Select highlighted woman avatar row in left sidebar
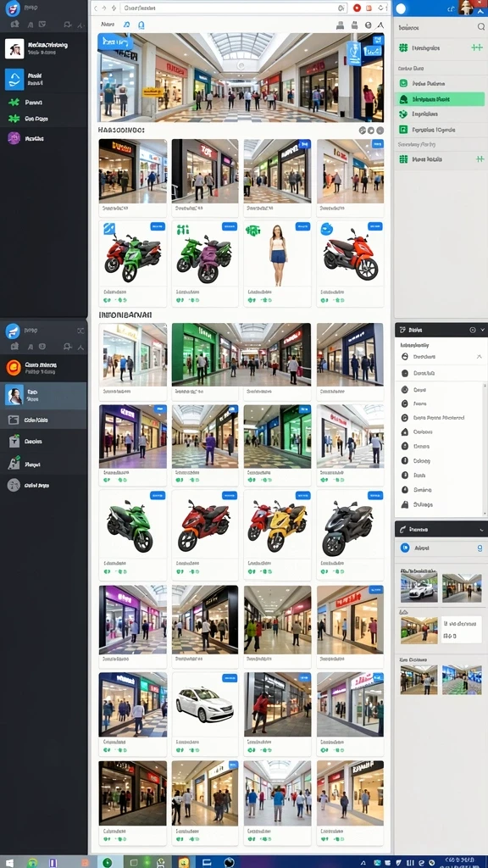488x868 pixels. [x=43, y=395]
